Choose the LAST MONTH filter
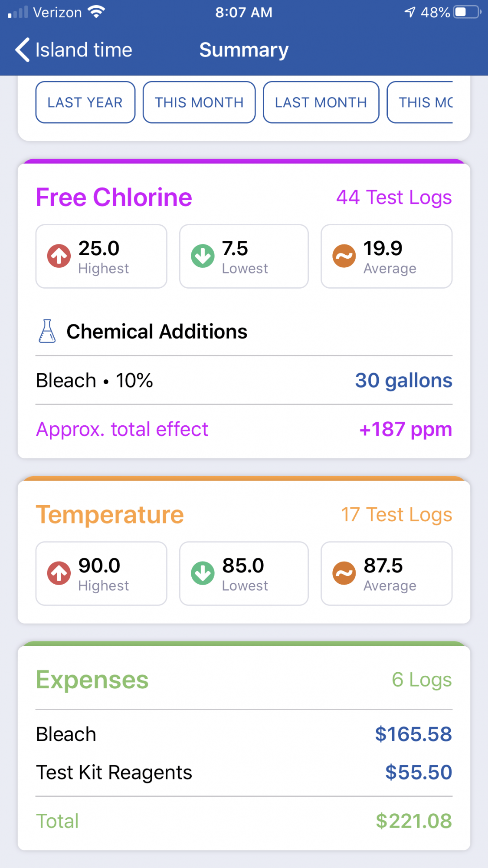 321,102
